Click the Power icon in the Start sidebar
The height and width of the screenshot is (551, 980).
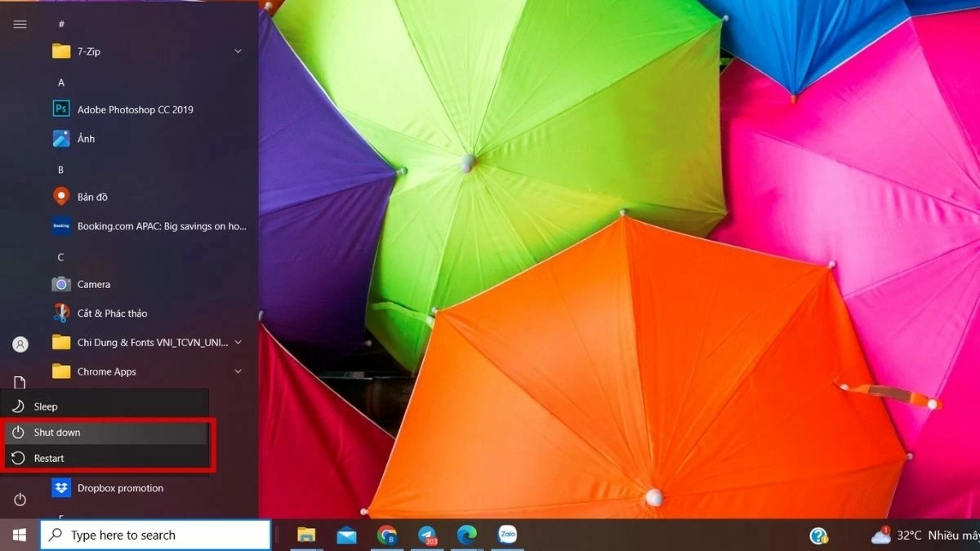click(20, 500)
